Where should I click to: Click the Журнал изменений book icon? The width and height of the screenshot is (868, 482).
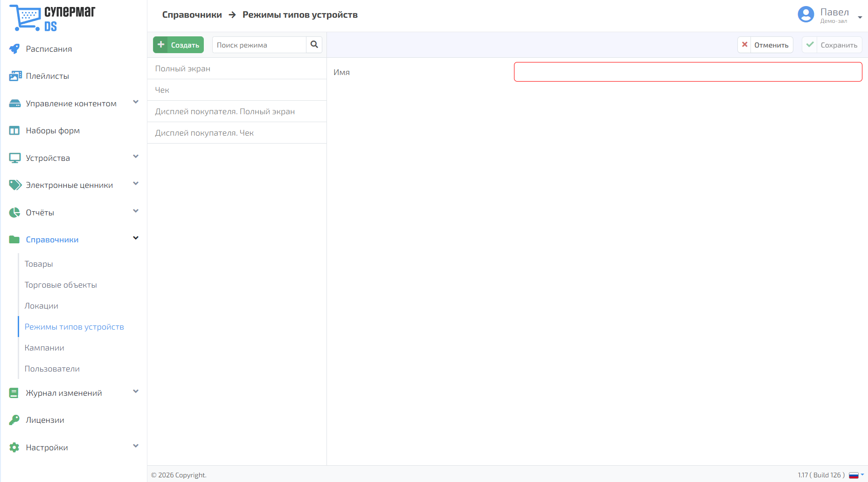[14, 393]
